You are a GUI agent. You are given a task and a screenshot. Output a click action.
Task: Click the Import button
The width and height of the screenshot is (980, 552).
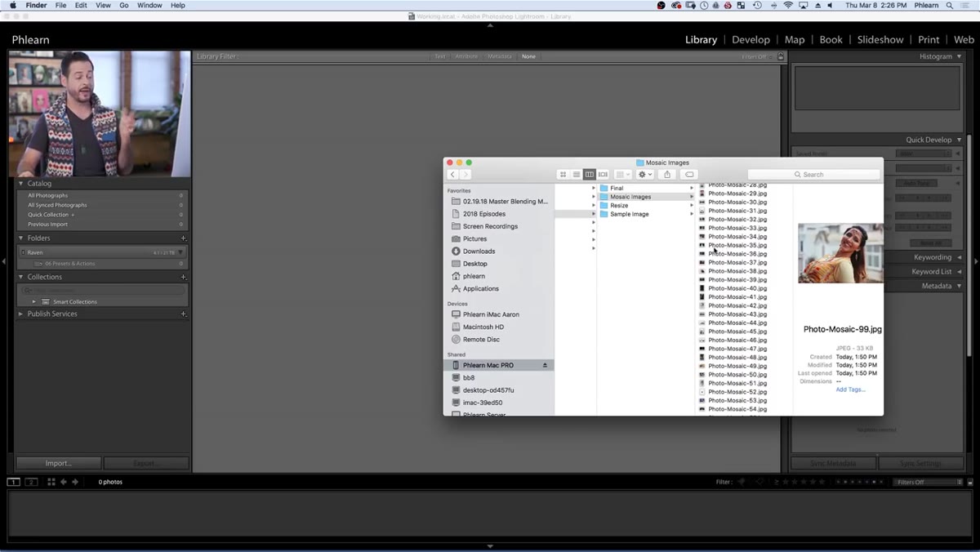coord(58,463)
